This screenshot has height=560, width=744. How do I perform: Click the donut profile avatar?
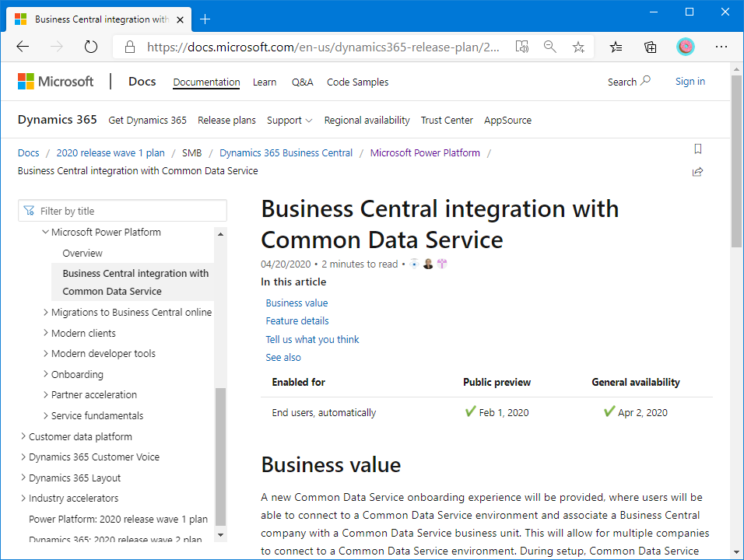click(685, 47)
